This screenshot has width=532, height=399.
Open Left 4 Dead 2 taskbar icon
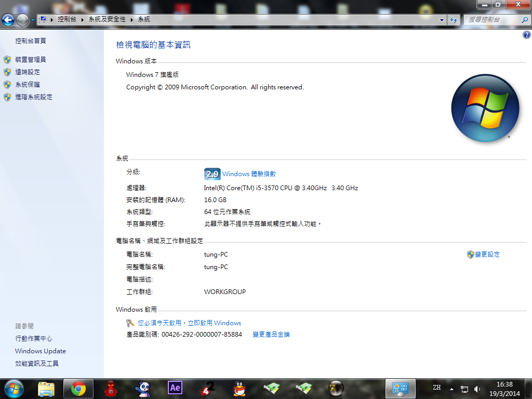click(x=207, y=389)
